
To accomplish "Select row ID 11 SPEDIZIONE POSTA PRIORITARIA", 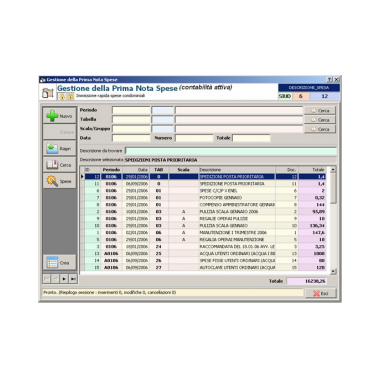I will pos(205,184).
